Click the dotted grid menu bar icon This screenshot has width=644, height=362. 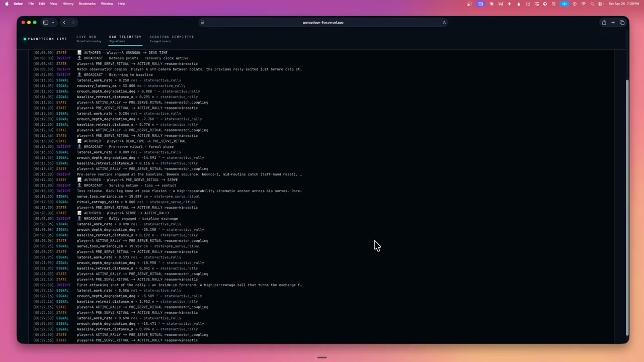click(528, 4)
